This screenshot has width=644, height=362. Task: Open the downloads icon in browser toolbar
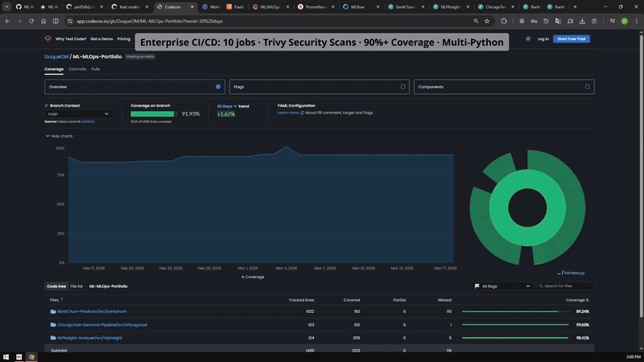pos(582,22)
